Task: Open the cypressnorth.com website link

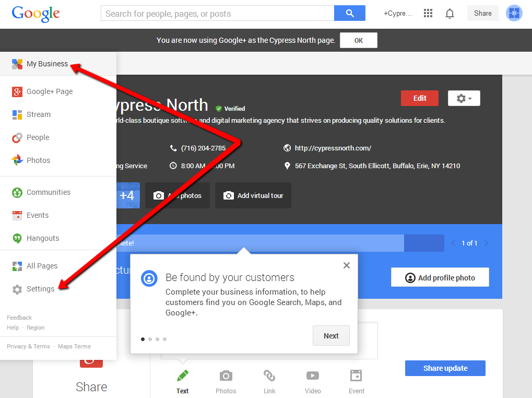Action: click(x=333, y=148)
